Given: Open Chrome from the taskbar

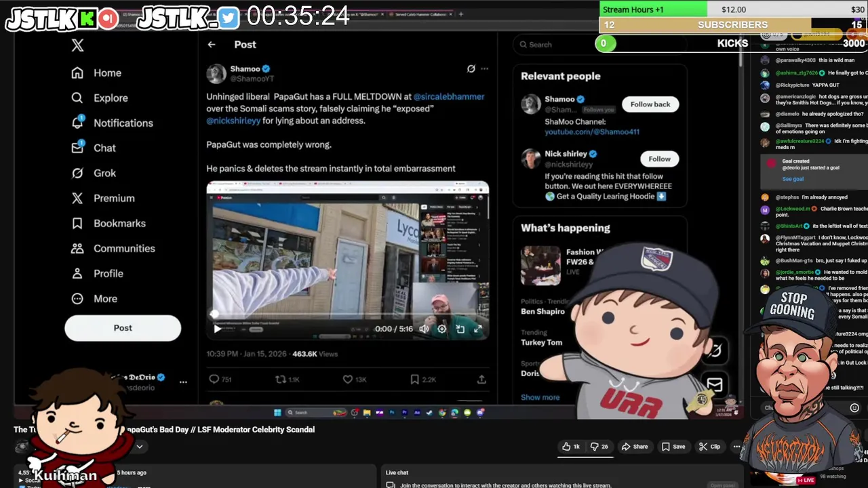Looking at the screenshot, I should 442,413.
